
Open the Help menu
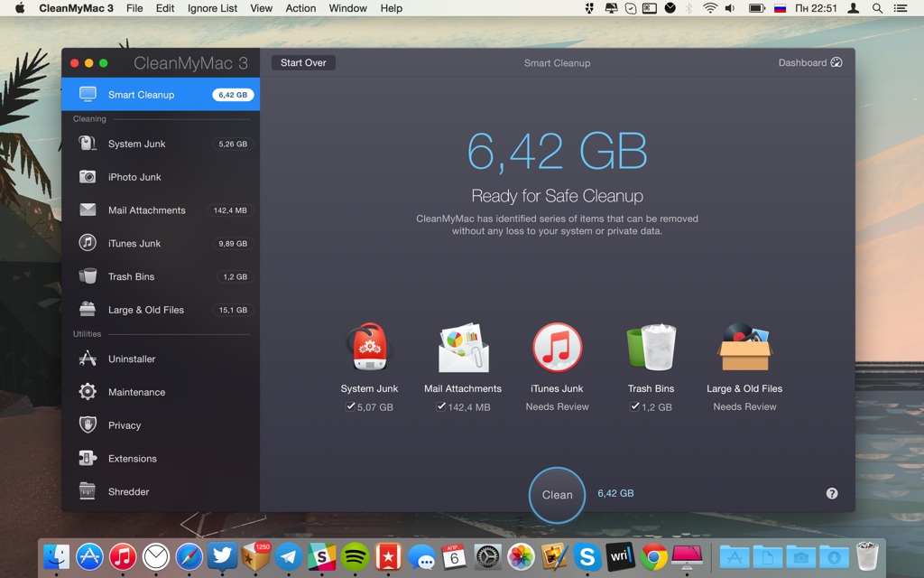392,8
